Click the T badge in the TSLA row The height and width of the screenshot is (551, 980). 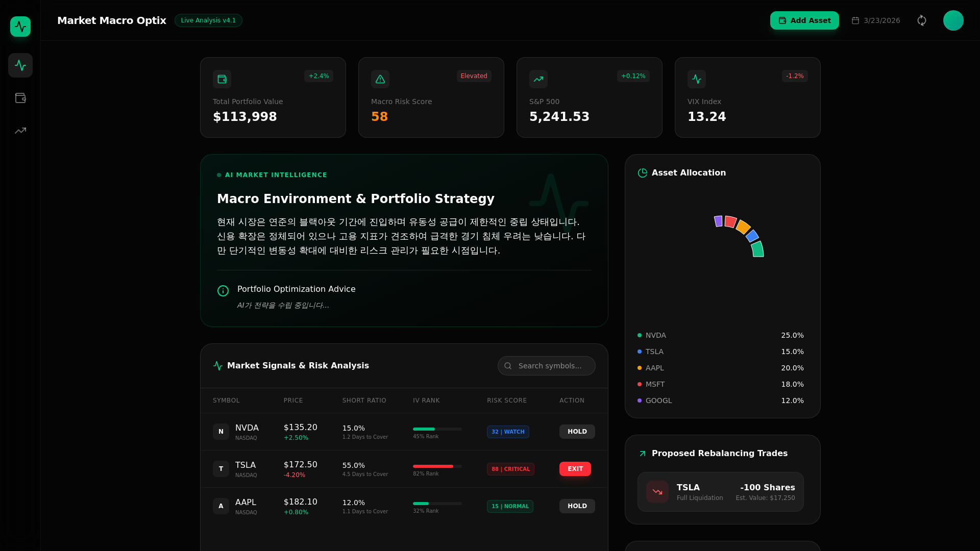click(x=221, y=469)
